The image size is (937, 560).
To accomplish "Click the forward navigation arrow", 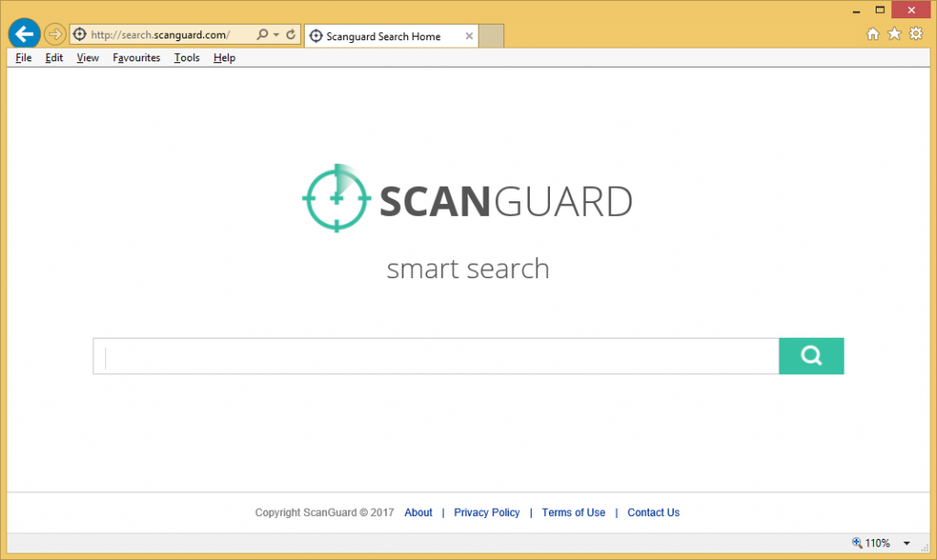I will pos(55,34).
